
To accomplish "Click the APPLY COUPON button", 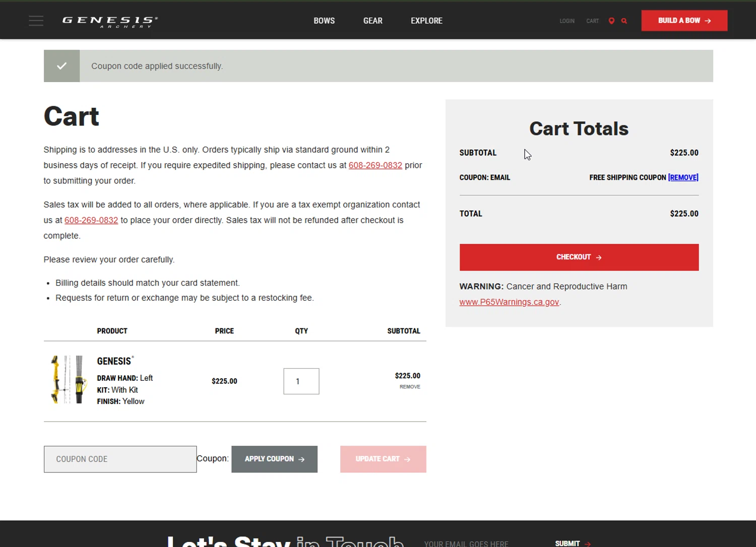I will pyautogui.click(x=275, y=459).
